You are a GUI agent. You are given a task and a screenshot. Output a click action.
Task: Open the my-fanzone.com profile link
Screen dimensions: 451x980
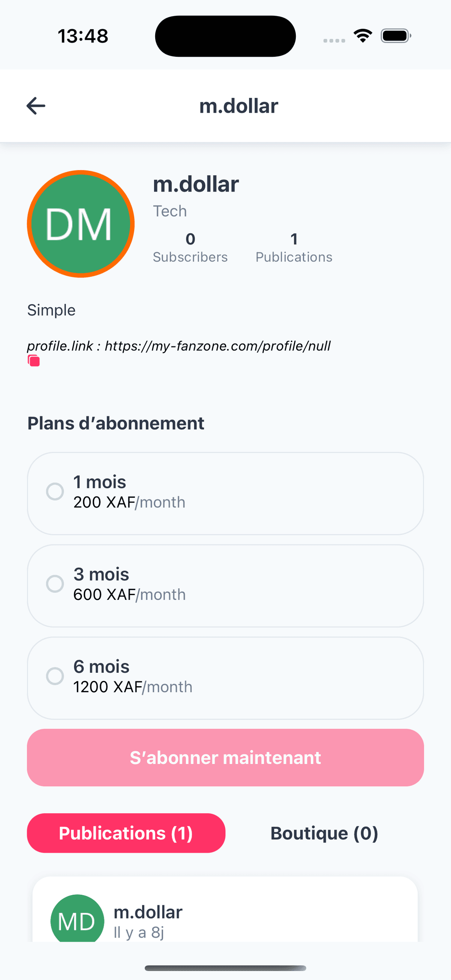[x=217, y=346]
